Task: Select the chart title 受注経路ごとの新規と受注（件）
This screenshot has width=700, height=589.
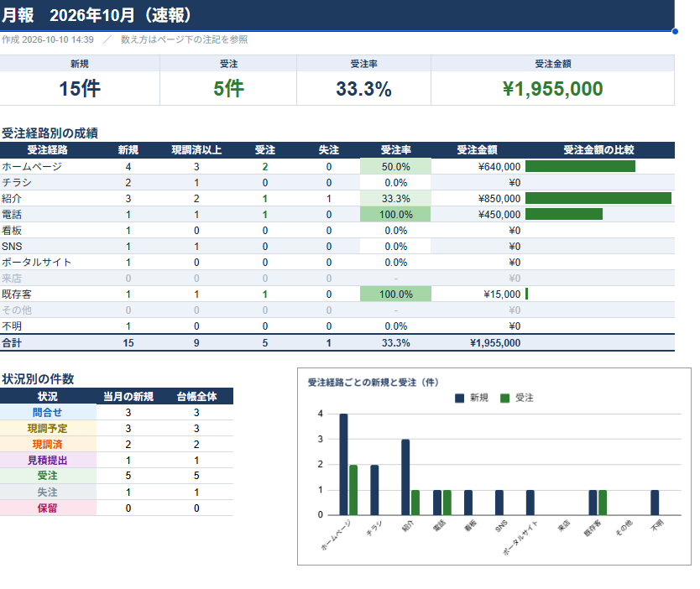Action: click(374, 383)
